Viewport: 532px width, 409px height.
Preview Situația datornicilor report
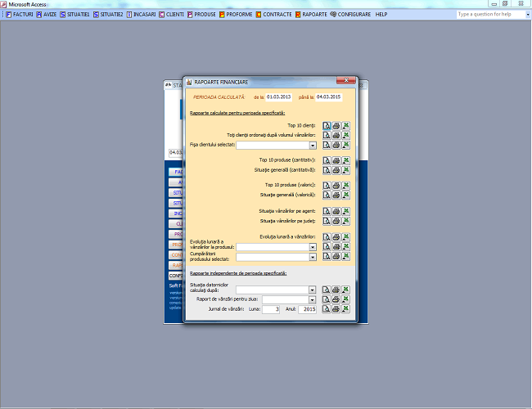tap(326, 290)
